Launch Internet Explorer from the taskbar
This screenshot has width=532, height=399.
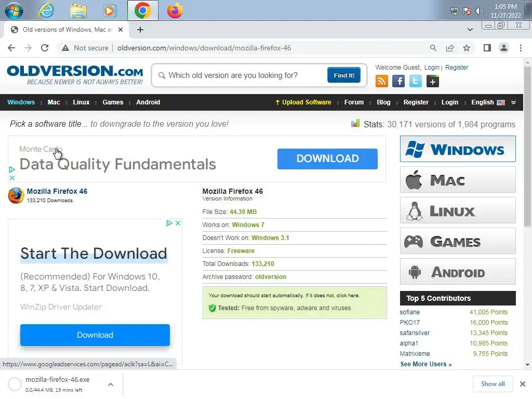(x=46, y=10)
